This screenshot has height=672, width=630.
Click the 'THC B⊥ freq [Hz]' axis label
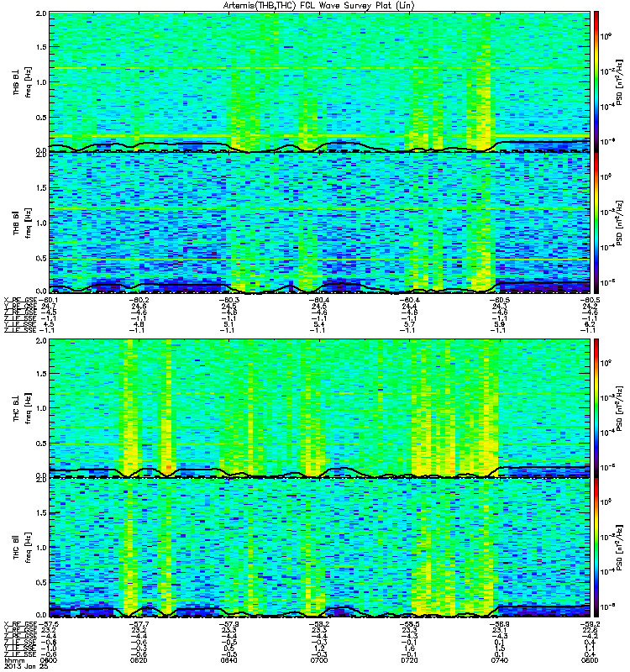tap(22, 408)
